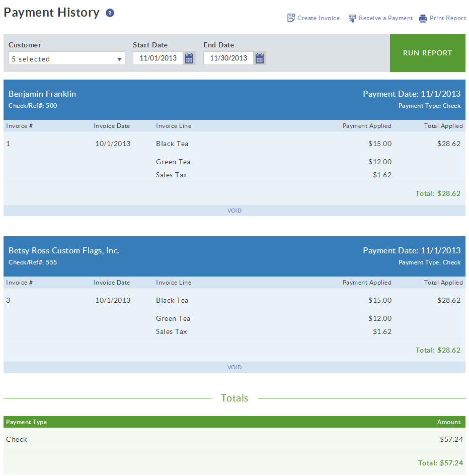Click the Check row in Totals
469x476 pixels.
(17, 439)
